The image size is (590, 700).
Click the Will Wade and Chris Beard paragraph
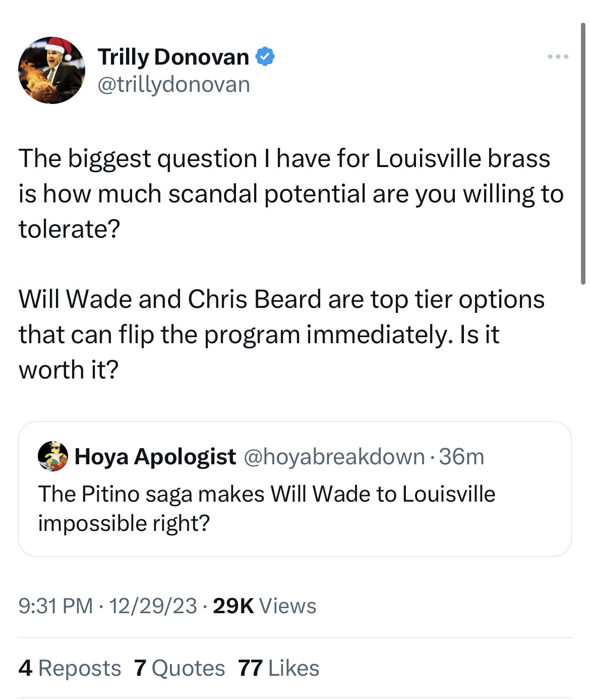click(x=281, y=334)
